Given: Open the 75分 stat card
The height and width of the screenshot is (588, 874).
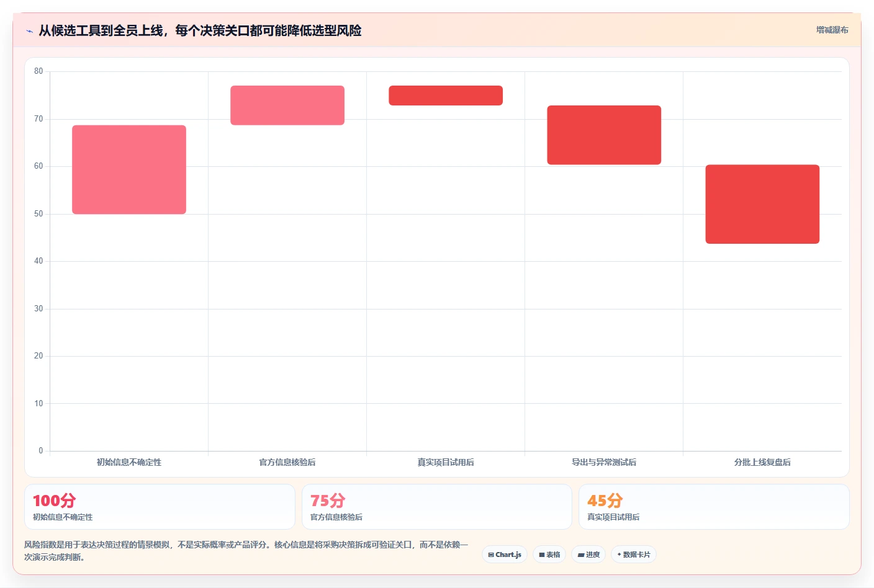Looking at the screenshot, I should [x=437, y=507].
